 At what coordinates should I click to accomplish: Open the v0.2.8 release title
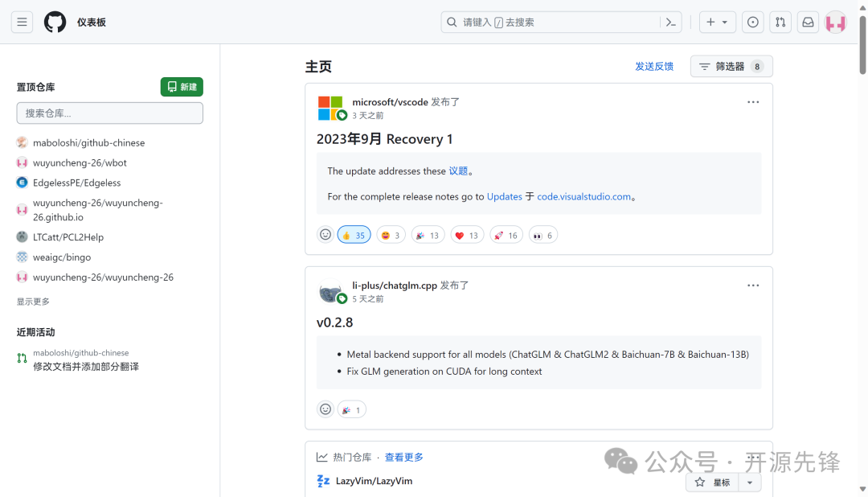pyautogui.click(x=334, y=322)
